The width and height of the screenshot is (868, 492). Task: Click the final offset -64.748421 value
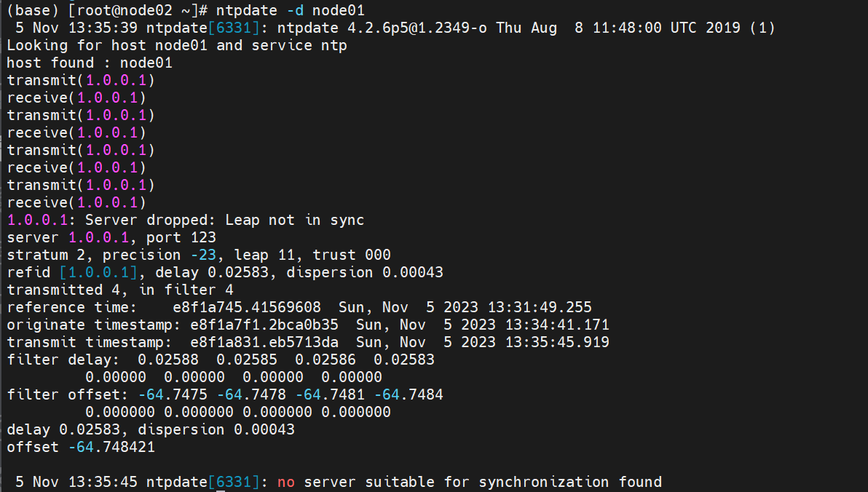111,447
